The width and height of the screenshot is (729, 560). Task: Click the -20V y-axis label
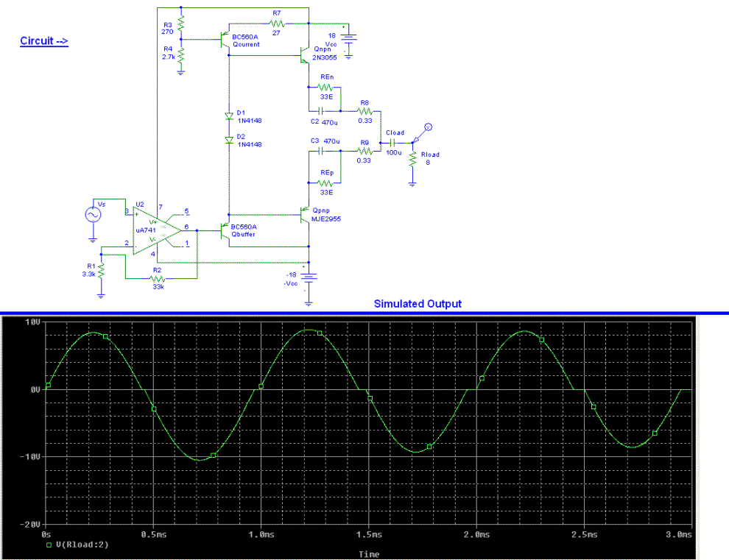(29, 524)
